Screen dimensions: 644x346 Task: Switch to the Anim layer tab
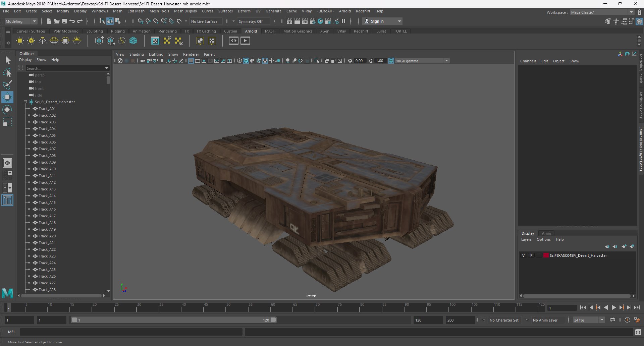click(x=546, y=233)
